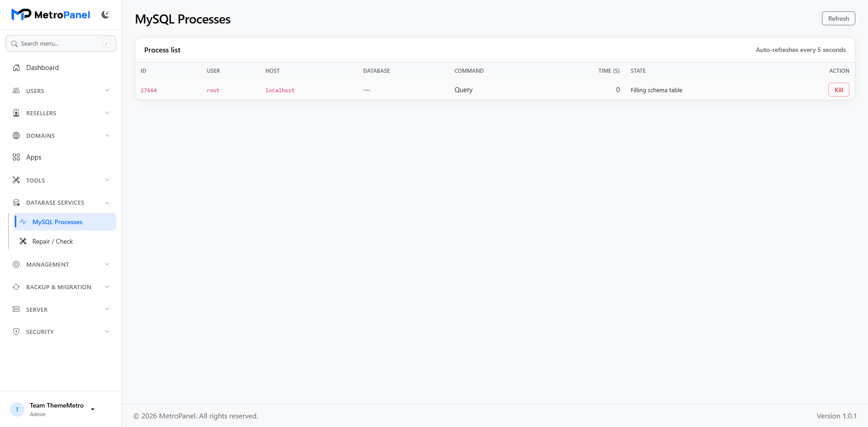Click the ID column header
This screenshot has height=427, width=868.
click(143, 71)
